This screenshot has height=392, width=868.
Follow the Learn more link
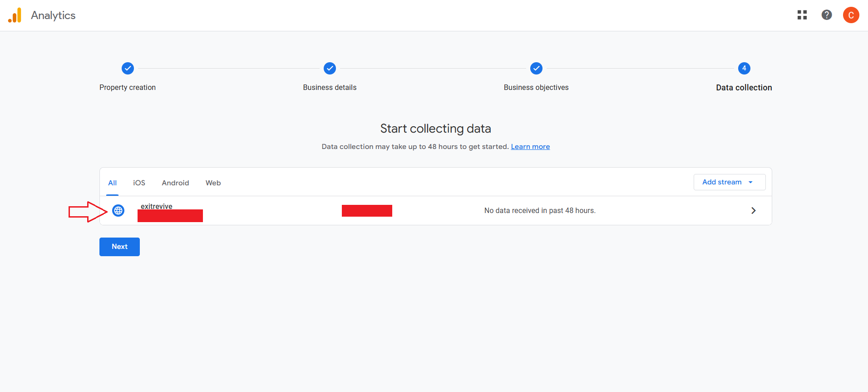click(x=530, y=147)
